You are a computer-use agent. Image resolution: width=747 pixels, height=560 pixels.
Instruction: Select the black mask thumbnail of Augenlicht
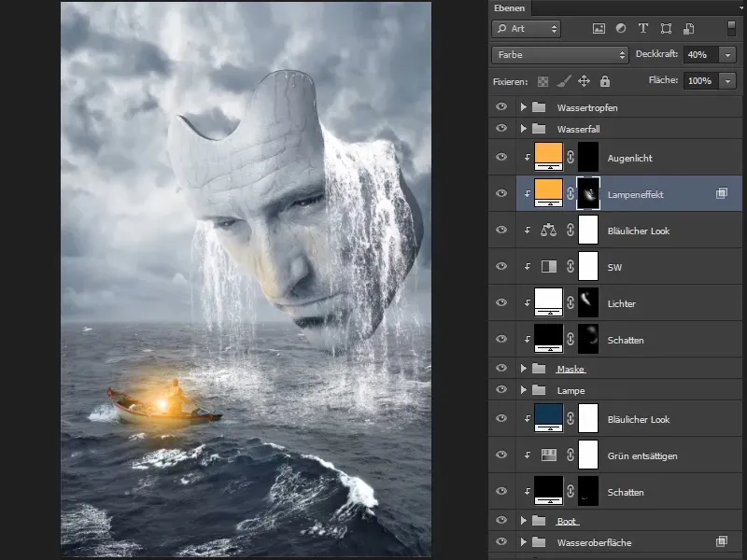click(x=588, y=157)
